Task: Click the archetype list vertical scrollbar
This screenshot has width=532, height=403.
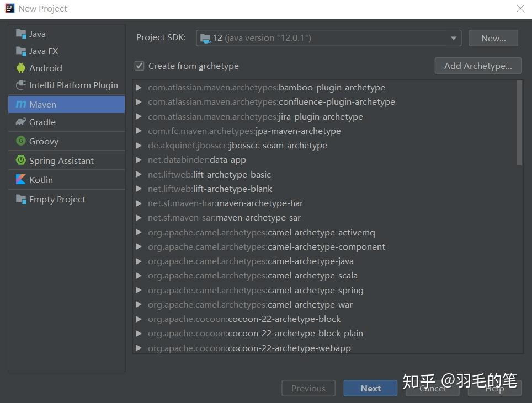Action: tap(519, 122)
